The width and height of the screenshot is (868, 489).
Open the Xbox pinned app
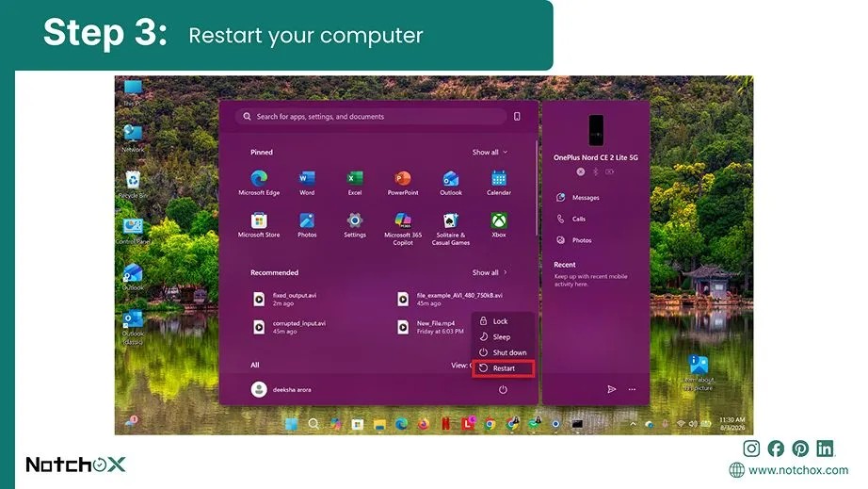pos(499,225)
